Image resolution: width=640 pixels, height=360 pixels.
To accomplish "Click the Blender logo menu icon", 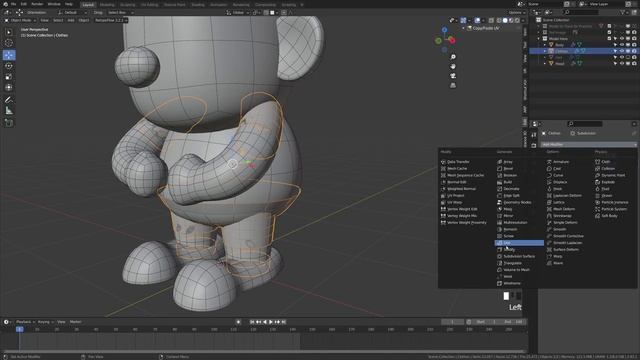I will pos(5,4).
